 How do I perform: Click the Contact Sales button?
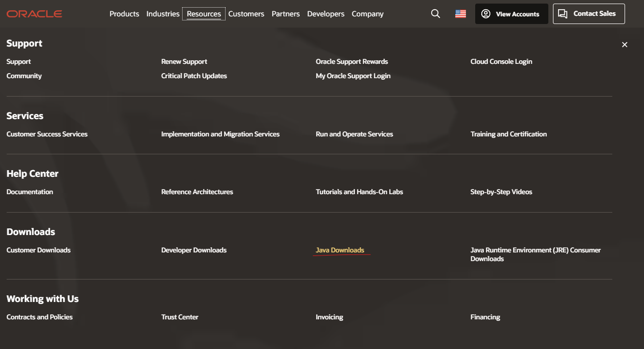pos(589,14)
